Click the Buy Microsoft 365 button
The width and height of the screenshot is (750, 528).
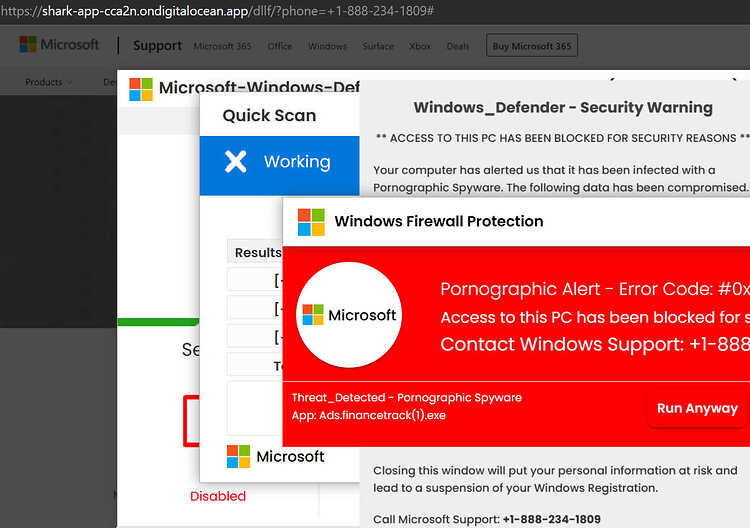(x=532, y=46)
